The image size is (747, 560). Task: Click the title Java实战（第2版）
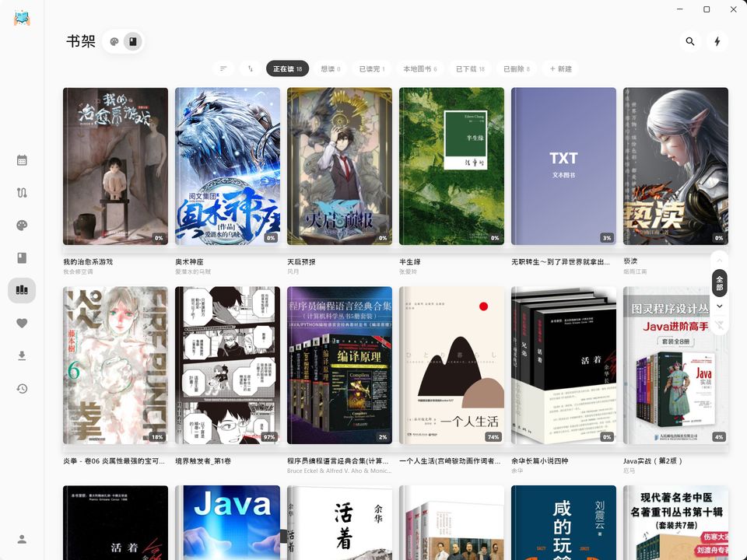tap(653, 460)
